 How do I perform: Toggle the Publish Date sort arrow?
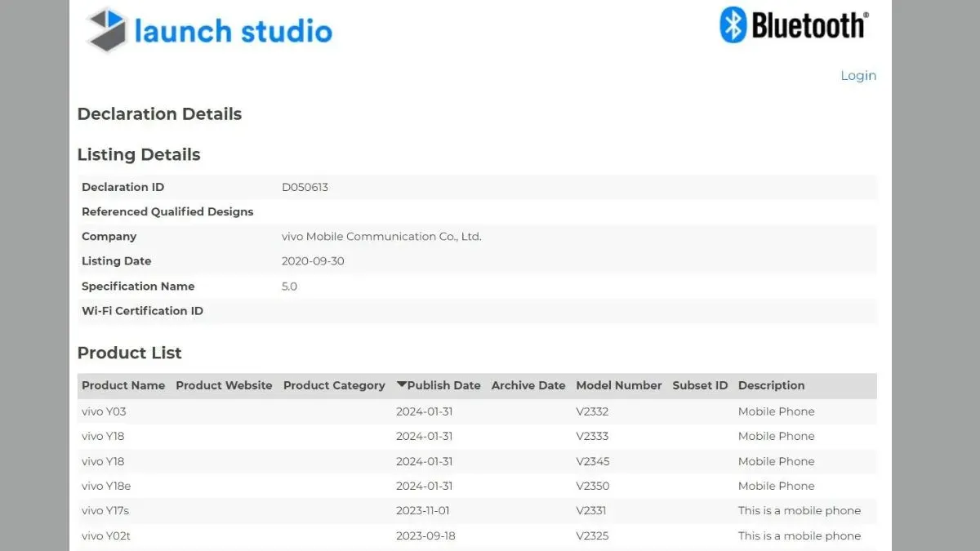402,384
